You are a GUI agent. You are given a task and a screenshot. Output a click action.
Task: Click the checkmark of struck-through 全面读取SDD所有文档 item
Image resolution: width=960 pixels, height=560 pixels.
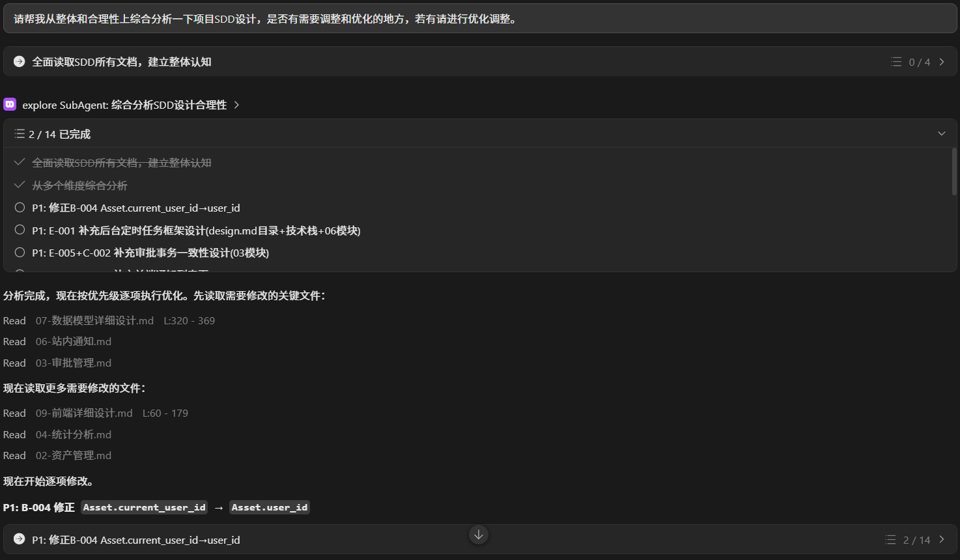pyautogui.click(x=20, y=162)
